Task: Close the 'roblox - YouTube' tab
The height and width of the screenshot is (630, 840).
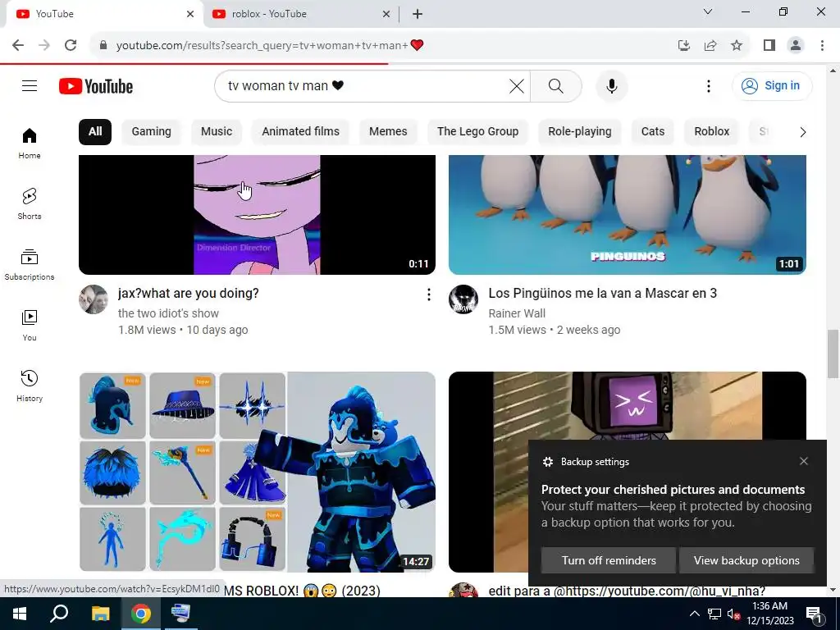Action: click(386, 14)
